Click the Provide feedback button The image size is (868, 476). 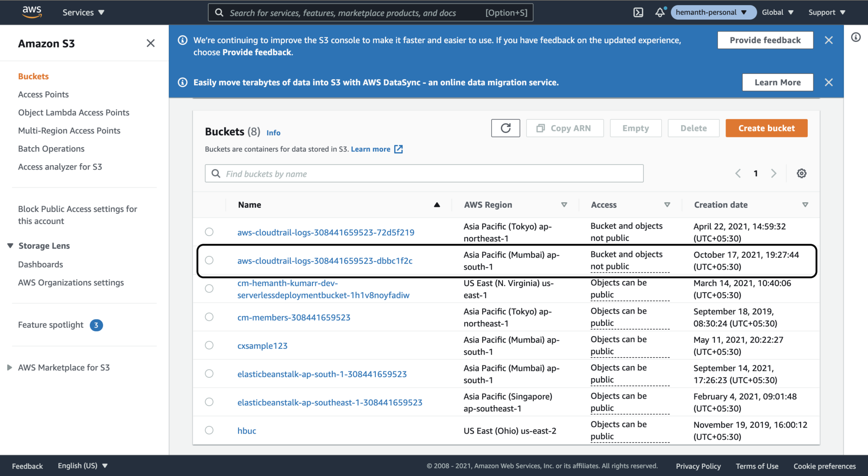(765, 40)
